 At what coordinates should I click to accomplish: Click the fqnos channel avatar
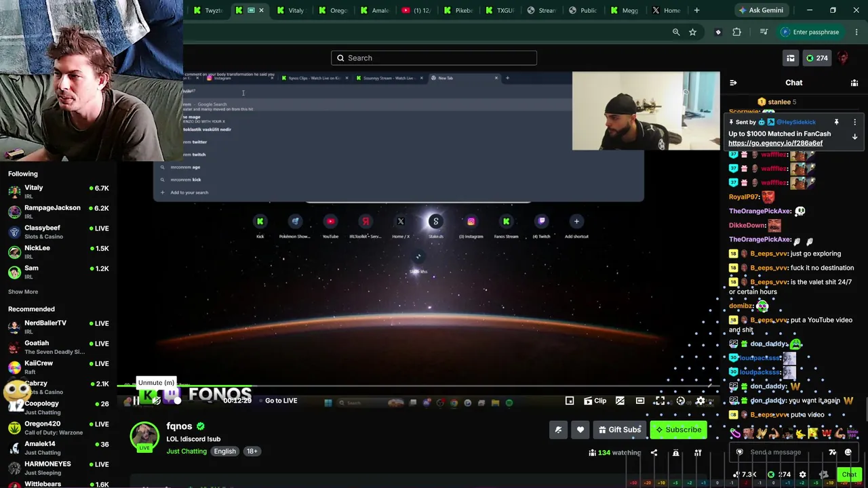pos(144,436)
